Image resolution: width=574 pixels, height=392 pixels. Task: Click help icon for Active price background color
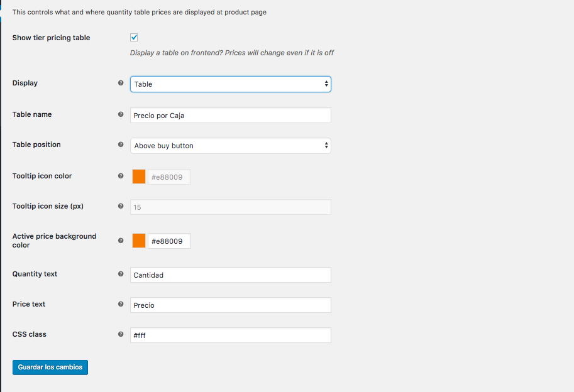point(121,240)
